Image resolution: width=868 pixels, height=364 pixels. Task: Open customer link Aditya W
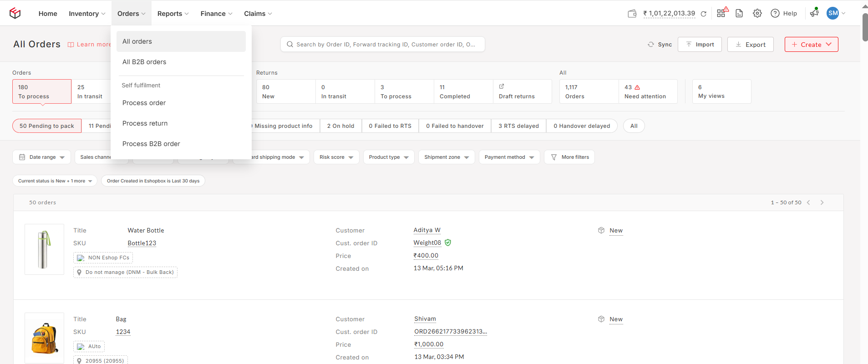426,230
